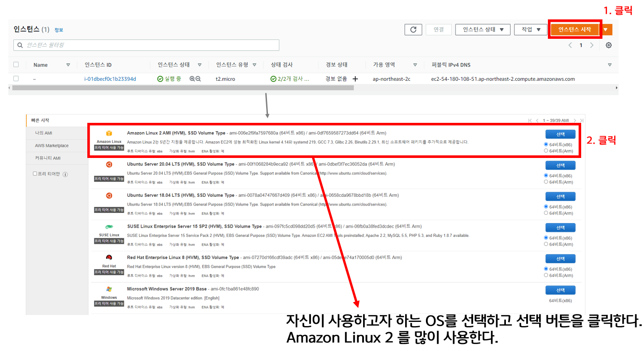Click the 인스턴스 시작 button
644x351 pixels.
pyautogui.click(x=575, y=30)
